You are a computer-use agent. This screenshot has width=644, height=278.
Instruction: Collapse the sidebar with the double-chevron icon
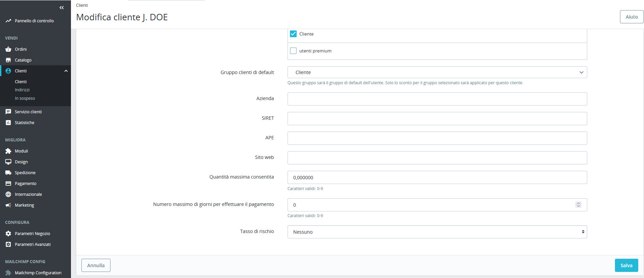pyautogui.click(x=61, y=7)
